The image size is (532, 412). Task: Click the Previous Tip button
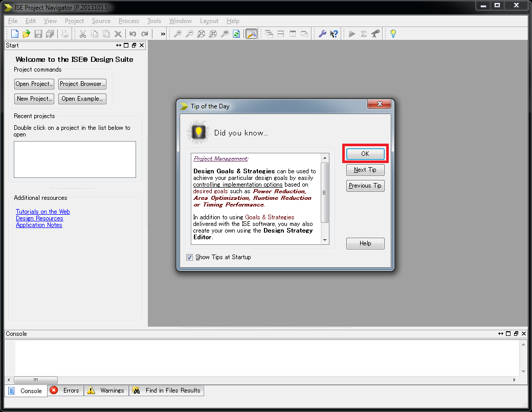365,186
